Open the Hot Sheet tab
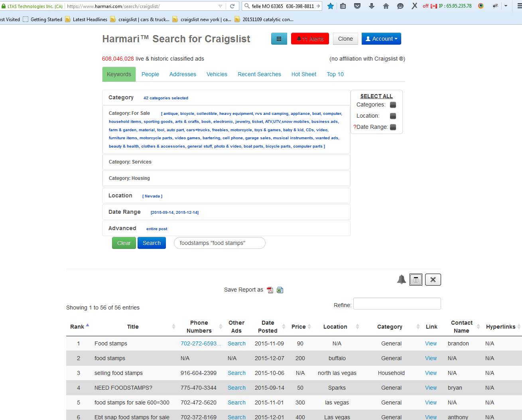The width and height of the screenshot is (522, 420). pyautogui.click(x=304, y=74)
